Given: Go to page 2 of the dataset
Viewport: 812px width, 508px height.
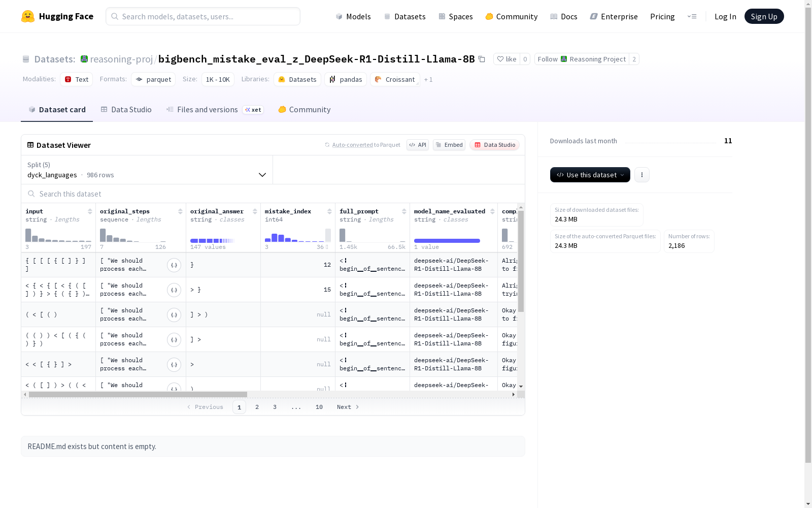Looking at the screenshot, I should tap(257, 407).
